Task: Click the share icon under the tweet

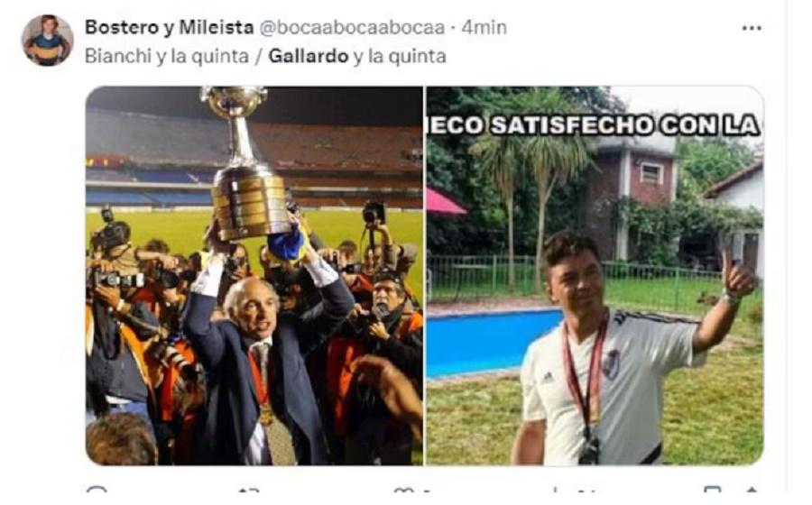Action: tap(752, 490)
